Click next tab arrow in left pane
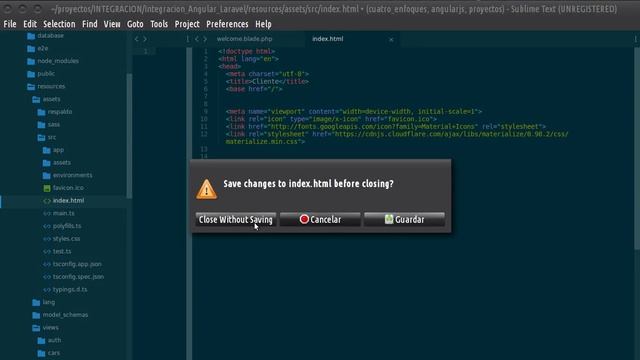Screen dimensions: 640x360 145,39
